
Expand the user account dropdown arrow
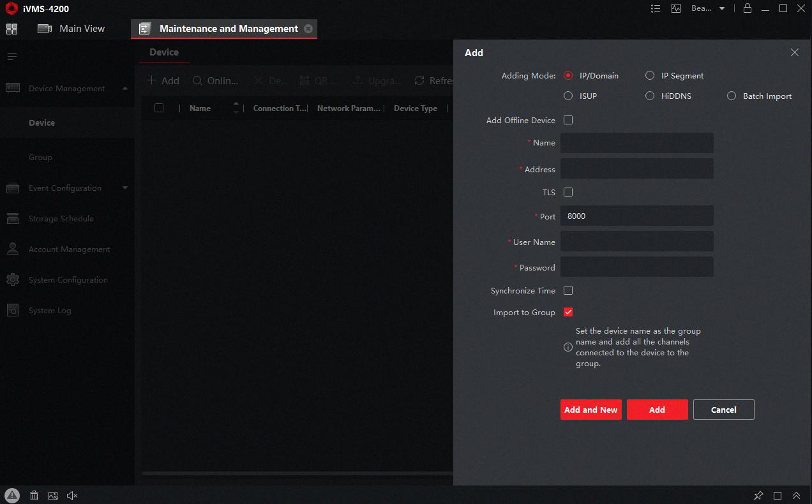click(x=722, y=9)
